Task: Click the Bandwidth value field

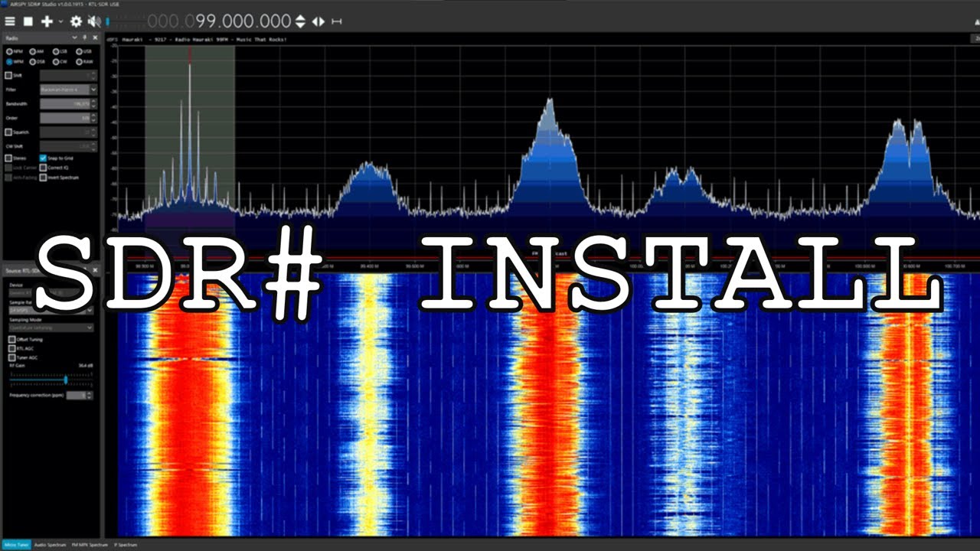Action: tap(64, 103)
